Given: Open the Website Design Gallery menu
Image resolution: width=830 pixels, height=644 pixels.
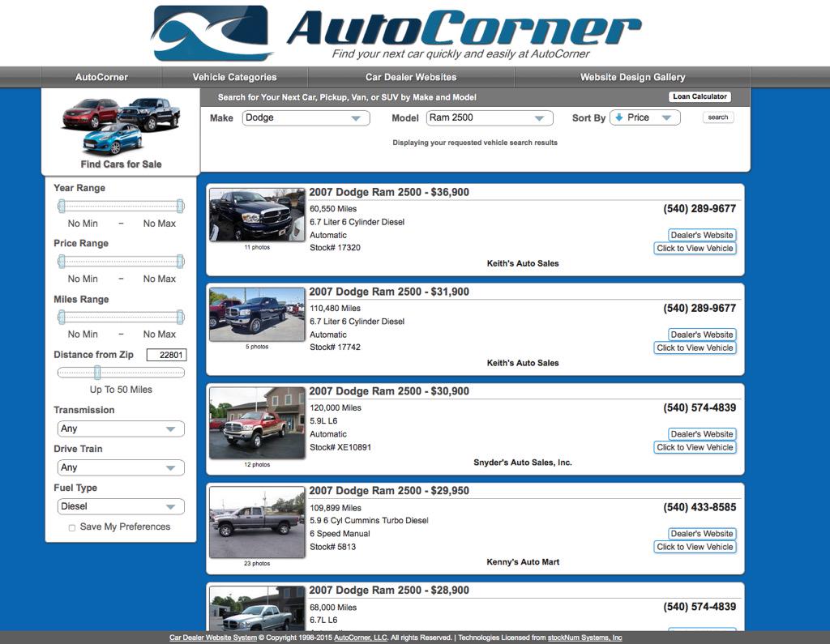Looking at the screenshot, I should pyautogui.click(x=631, y=77).
